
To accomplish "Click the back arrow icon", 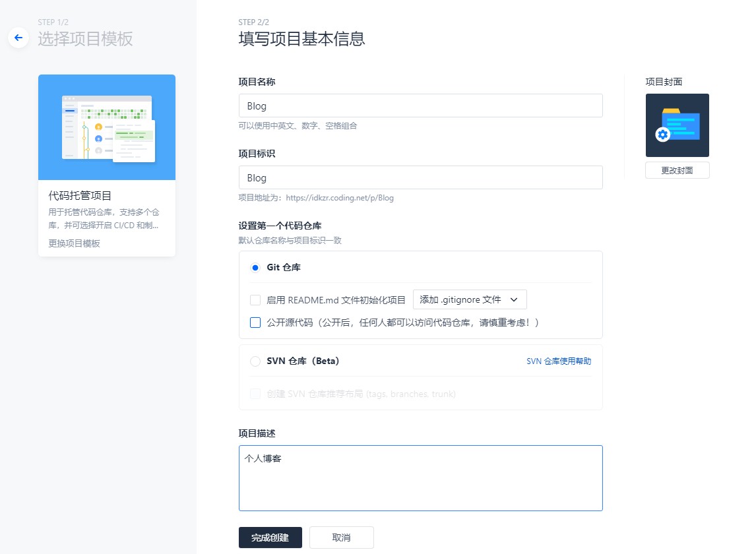I will 18,38.
